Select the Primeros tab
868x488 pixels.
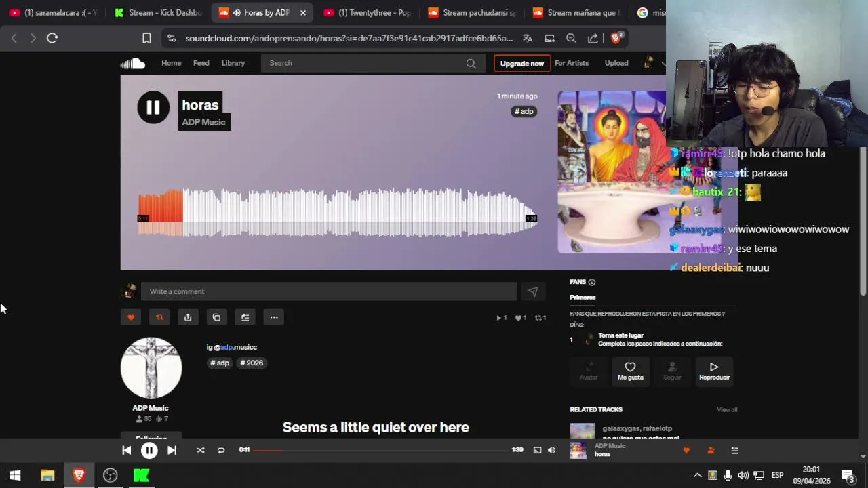583,297
